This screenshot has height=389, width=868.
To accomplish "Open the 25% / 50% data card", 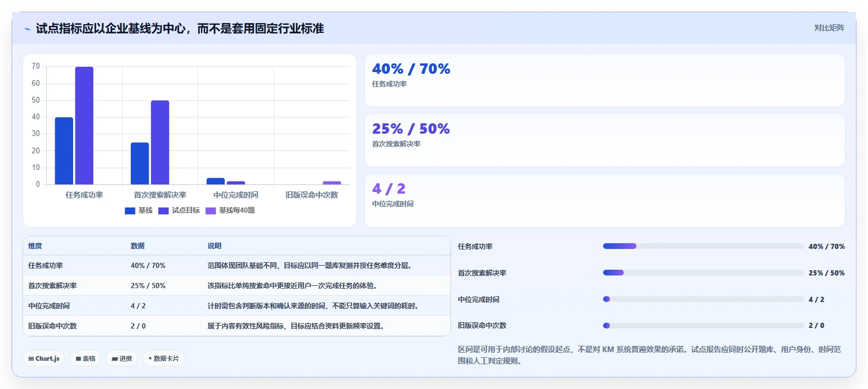I will [x=605, y=140].
